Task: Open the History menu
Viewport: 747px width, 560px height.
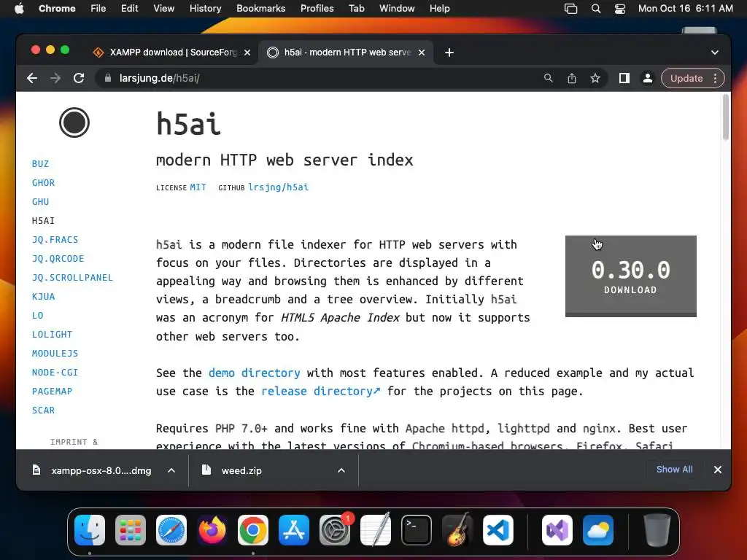Action: [205, 8]
